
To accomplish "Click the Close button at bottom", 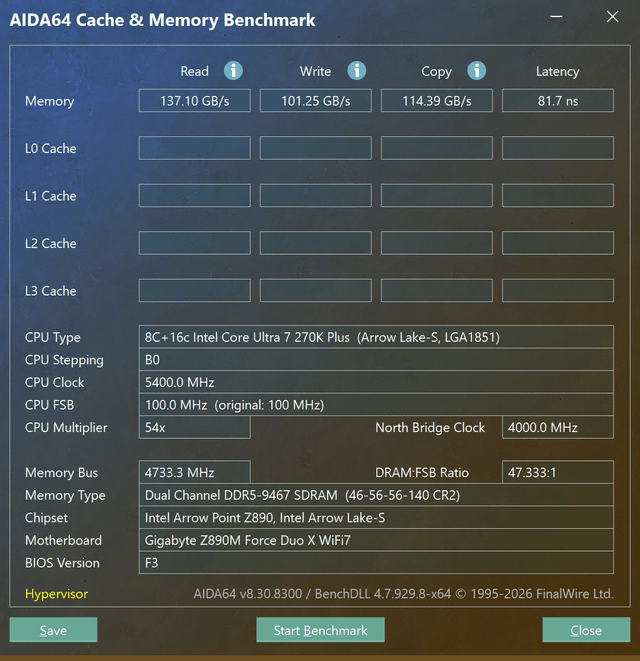I will (586, 630).
